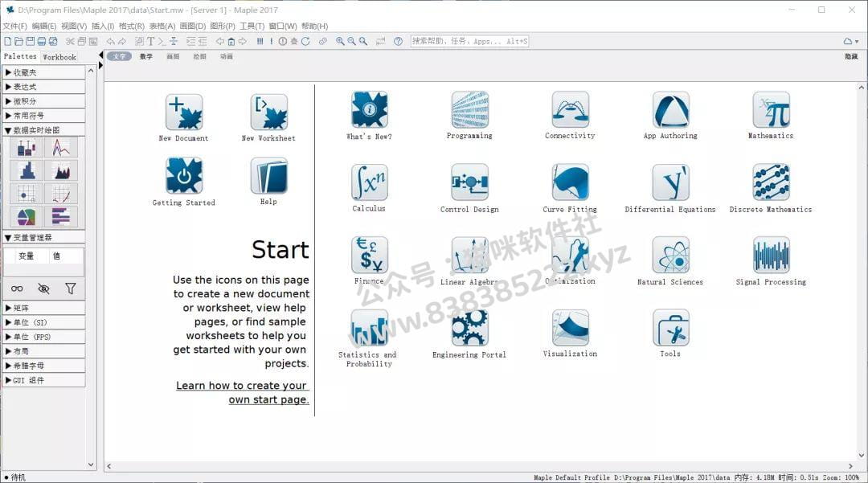868x483 pixels.
Task: Open the 帮助(H) menu
Action: click(x=315, y=26)
